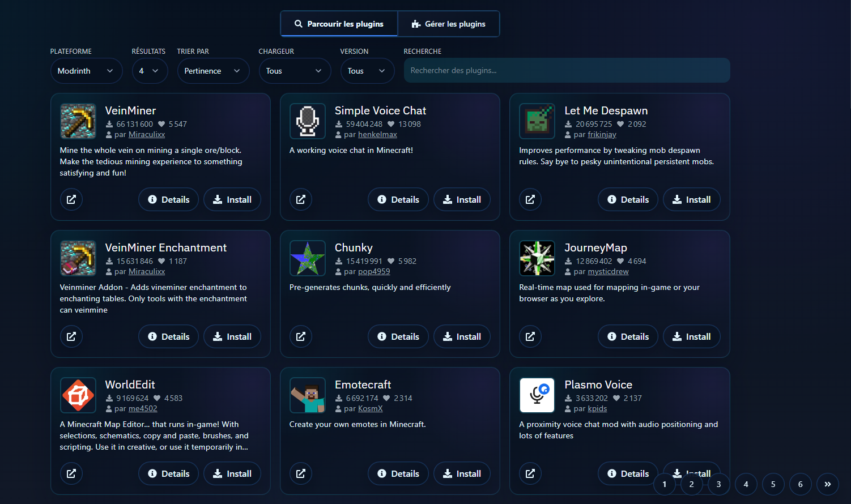The height and width of the screenshot is (504, 851).
Task: Install the Emotecraft plugin
Action: point(462,473)
